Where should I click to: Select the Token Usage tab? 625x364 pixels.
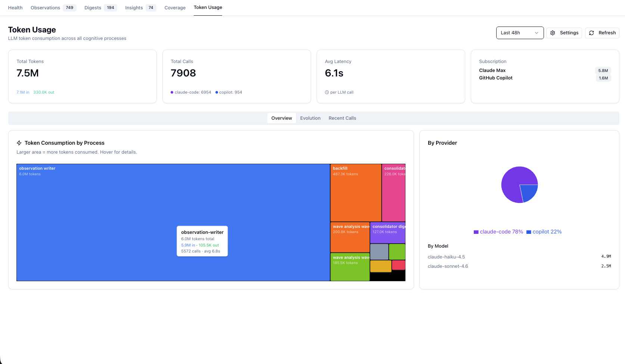point(208,7)
